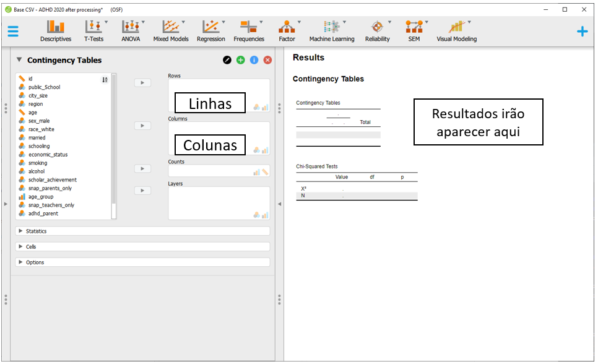This screenshot has width=598, height=364.
Task: Open the T-Tests module
Action: click(x=94, y=31)
